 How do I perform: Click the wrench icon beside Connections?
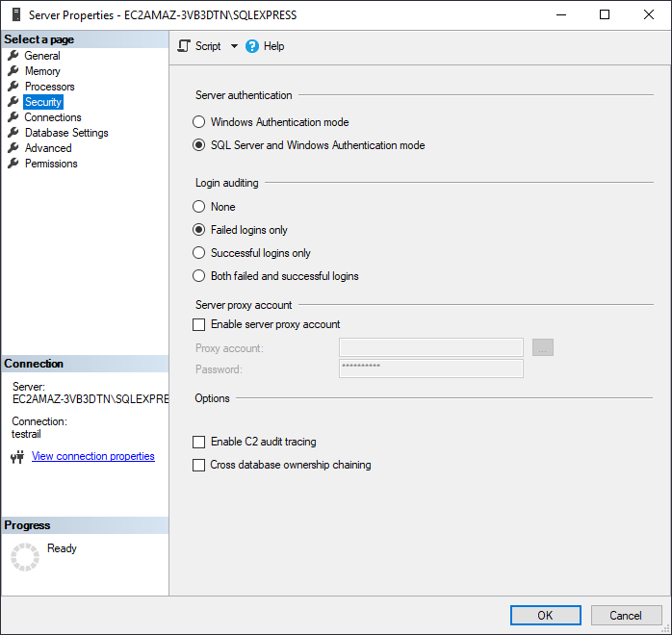[13, 117]
